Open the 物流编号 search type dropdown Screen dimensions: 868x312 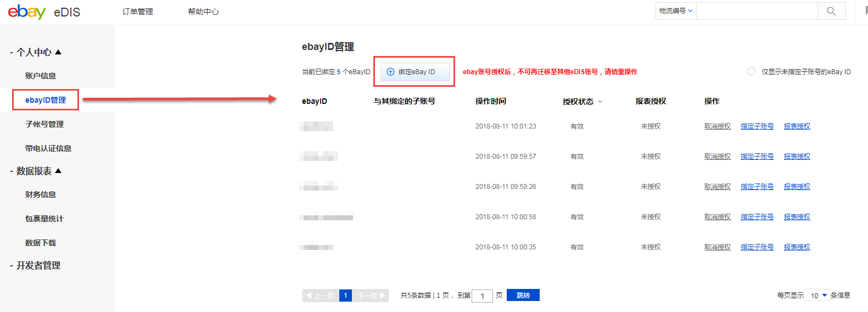[x=676, y=11]
